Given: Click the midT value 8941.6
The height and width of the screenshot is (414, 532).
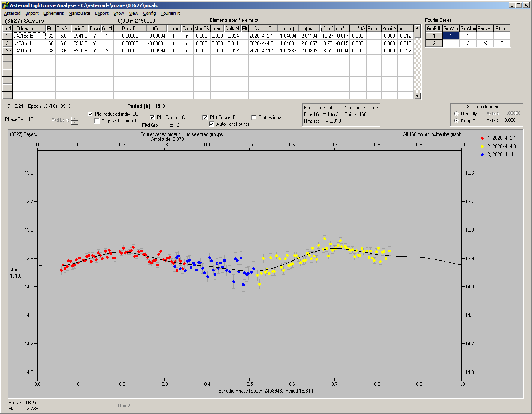Looking at the screenshot, I should [x=80, y=36].
